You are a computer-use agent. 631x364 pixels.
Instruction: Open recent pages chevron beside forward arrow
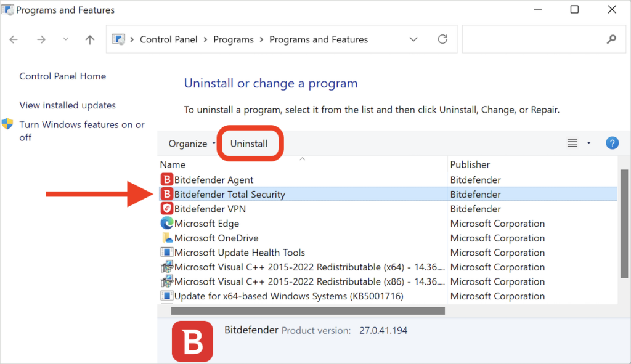(x=65, y=39)
